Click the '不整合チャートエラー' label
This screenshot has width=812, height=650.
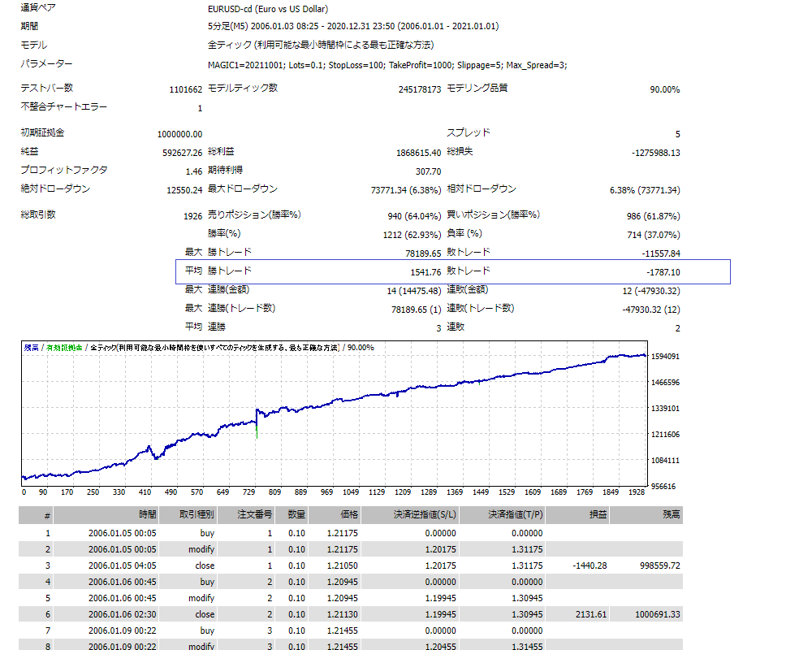click(x=63, y=106)
